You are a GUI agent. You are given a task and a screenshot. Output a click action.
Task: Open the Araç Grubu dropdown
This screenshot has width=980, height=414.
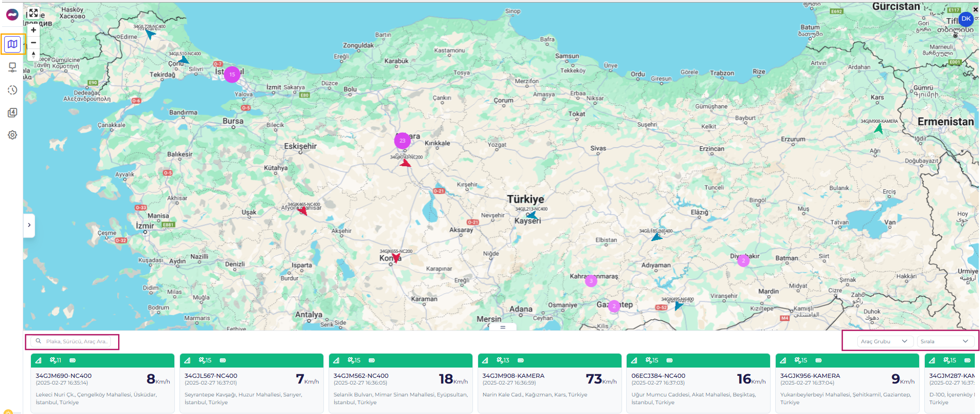pyautogui.click(x=885, y=341)
